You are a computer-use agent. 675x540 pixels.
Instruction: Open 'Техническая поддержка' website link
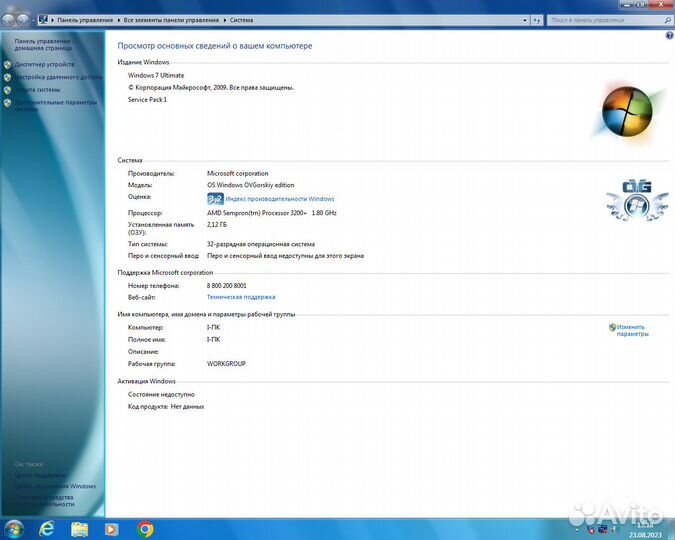(241, 297)
